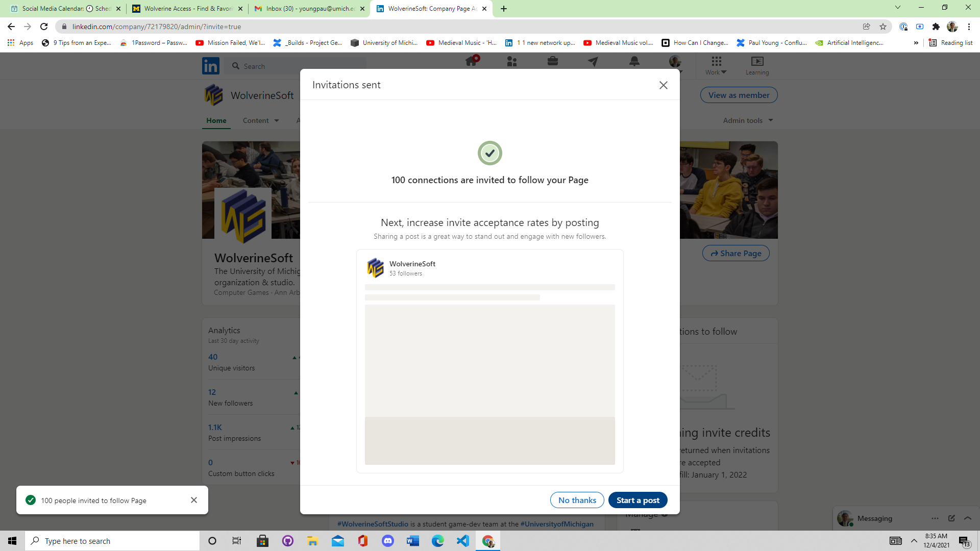Click the Windows taskbar search box
This screenshot has width=980, height=551.
tap(112, 541)
